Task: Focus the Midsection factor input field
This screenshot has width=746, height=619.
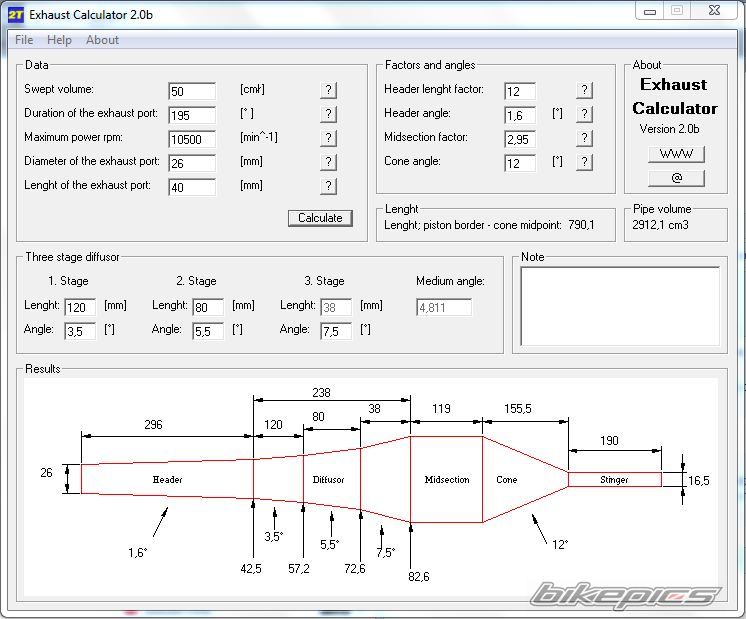Action: coord(520,139)
